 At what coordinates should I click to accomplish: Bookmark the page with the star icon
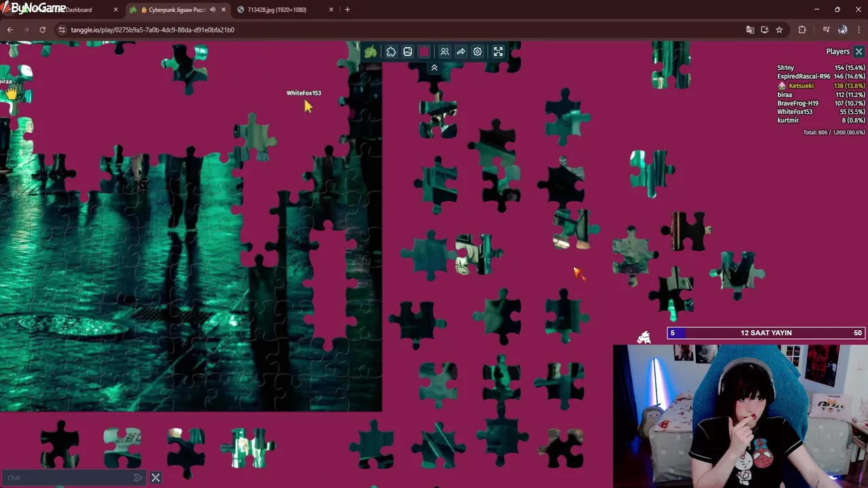pos(779,30)
